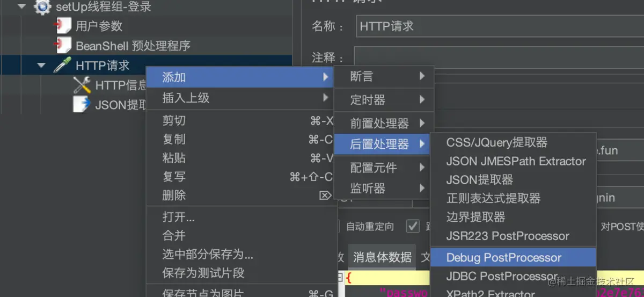
Task: Add a JSON JMESPath Extractor
Action: tap(514, 161)
